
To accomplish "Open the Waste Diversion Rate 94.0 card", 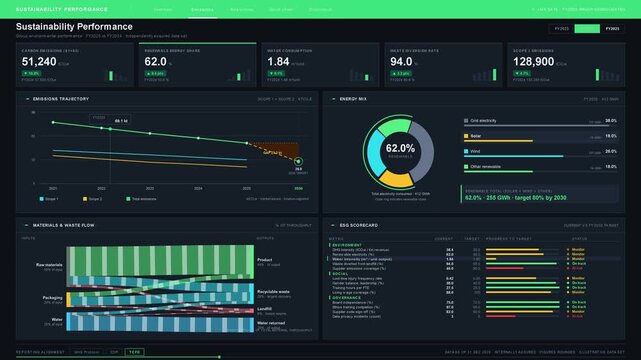I will [x=443, y=65].
